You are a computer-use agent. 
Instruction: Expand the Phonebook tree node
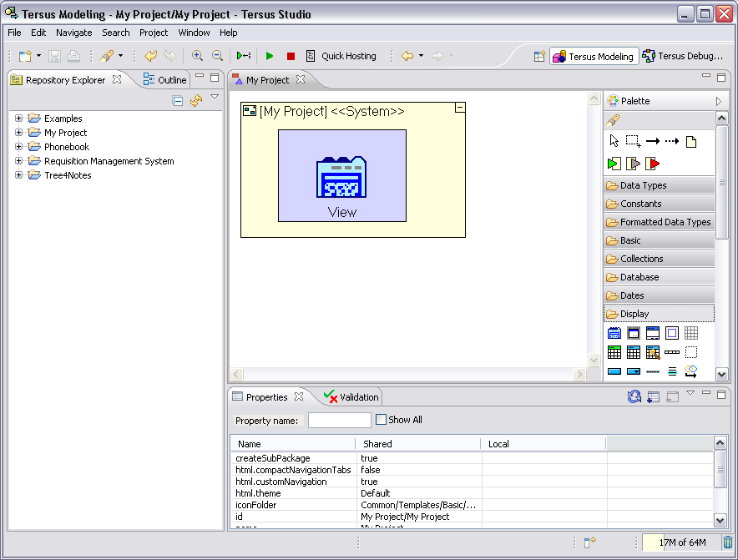pos(18,147)
